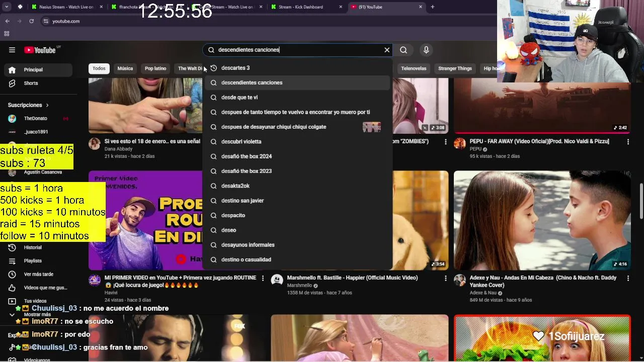Open the browser apps grid icon
Viewport: 644px width, 362px height.
click(x=7, y=34)
